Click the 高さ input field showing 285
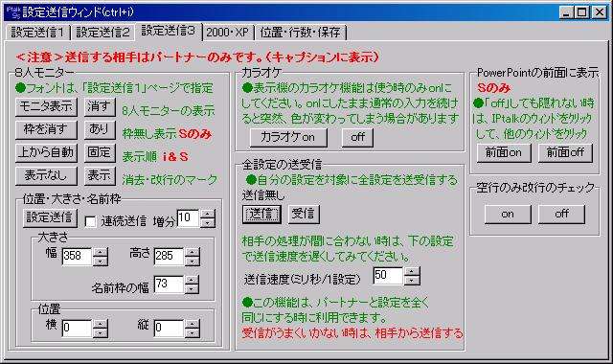This screenshot has width=613, height=364. click(x=169, y=256)
